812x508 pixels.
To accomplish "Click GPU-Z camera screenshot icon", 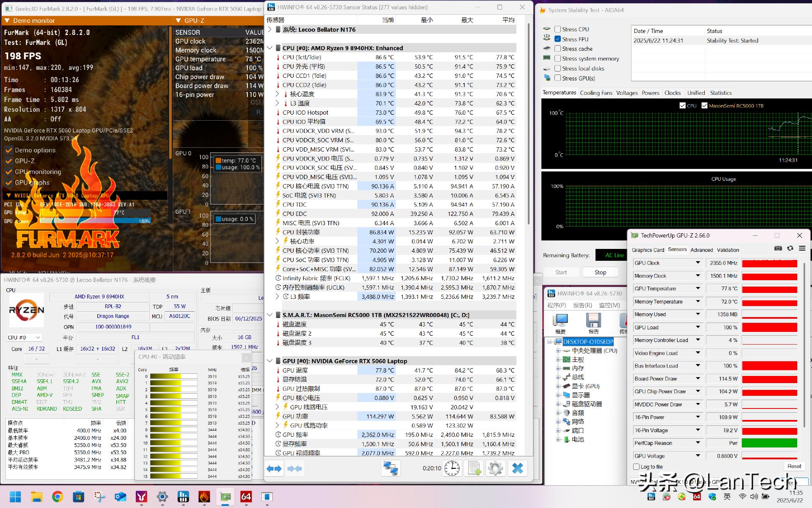I will pyautogui.click(x=778, y=248).
